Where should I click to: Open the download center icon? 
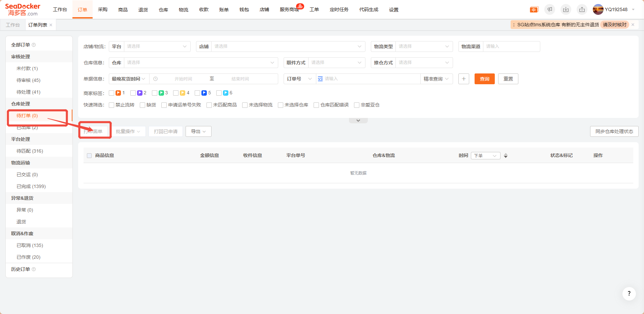click(x=566, y=9)
